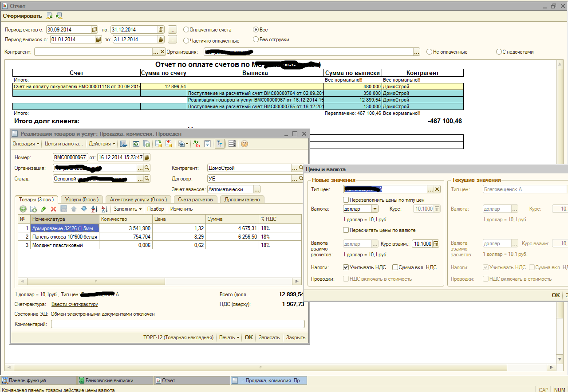Open calendar for Период выписок start date 01.01.2014
The height and width of the screenshot is (392, 568).
tap(98, 39)
